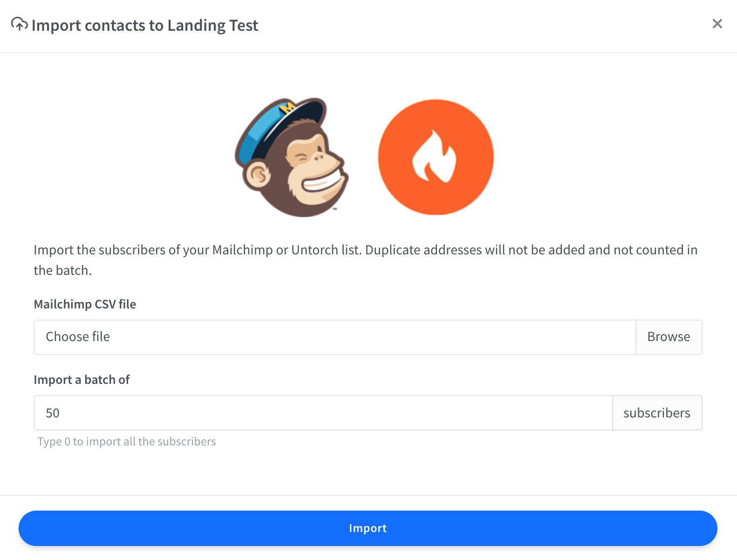The image size is (737, 560).
Task: Close the Import contacts dialog
Action: coord(717,24)
